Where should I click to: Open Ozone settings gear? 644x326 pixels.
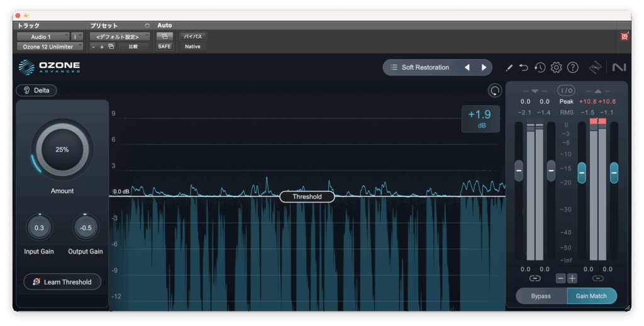556,67
